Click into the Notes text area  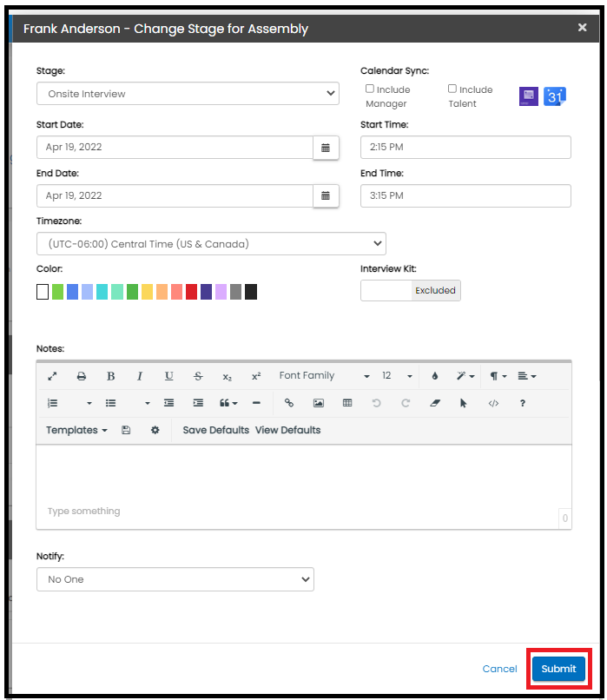coord(304,486)
